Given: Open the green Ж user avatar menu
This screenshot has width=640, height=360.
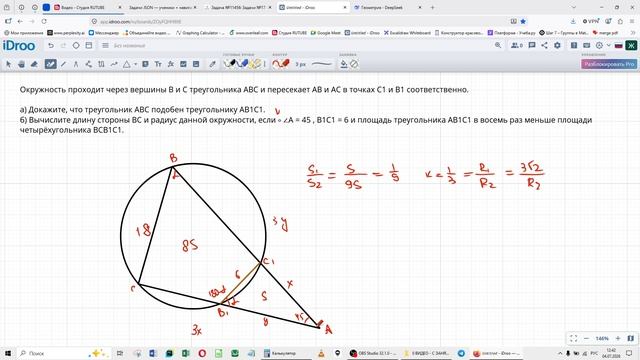Looking at the screenshot, I should [x=631, y=45].
